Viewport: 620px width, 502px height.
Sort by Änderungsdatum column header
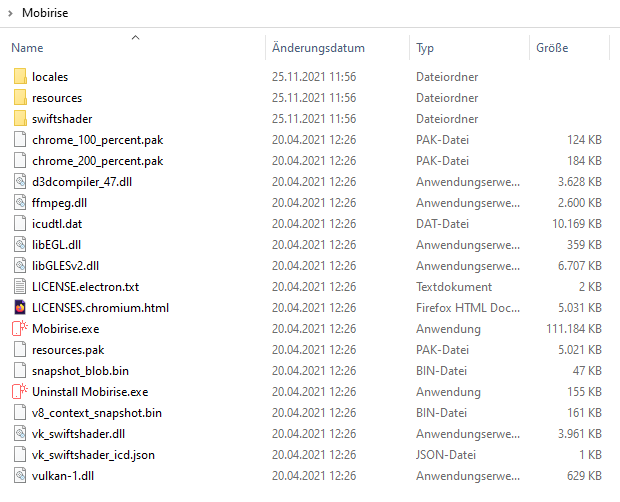(x=318, y=48)
